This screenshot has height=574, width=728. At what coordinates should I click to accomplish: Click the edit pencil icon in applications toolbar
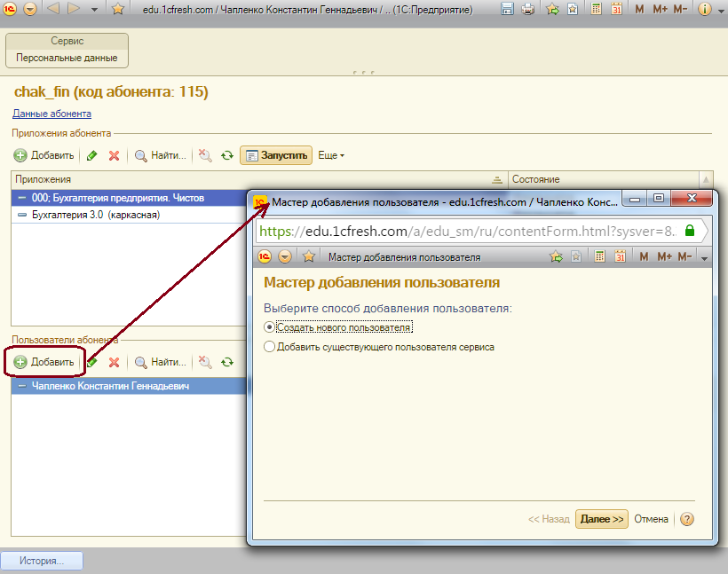click(x=92, y=155)
